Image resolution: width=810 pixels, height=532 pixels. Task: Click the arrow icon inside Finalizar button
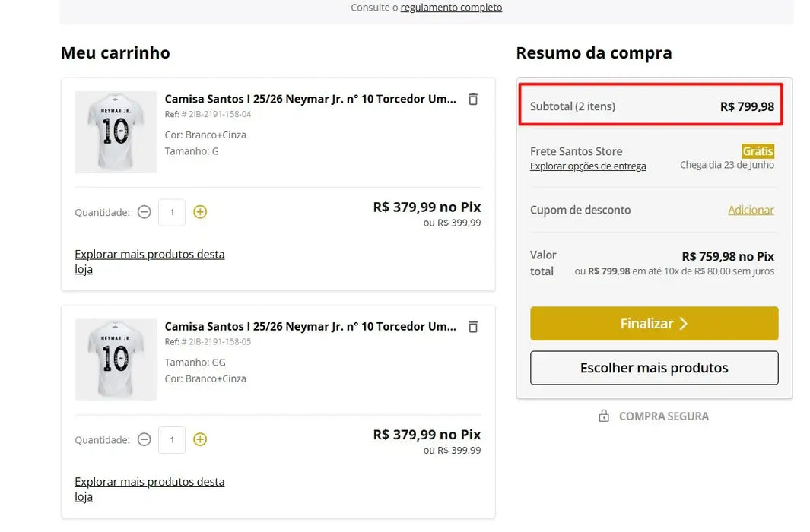pyautogui.click(x=681, y=323)
